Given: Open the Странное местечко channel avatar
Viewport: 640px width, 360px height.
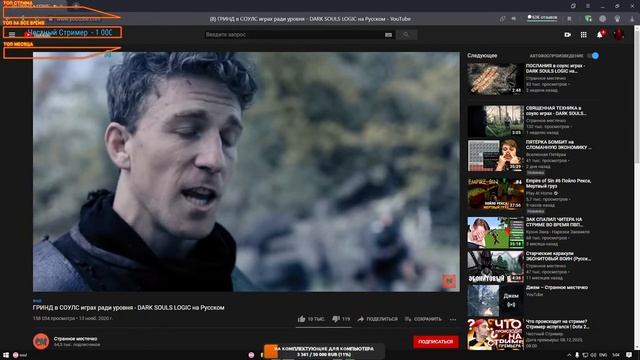Looking at the screenshot, I should click(x=41, y=341).
